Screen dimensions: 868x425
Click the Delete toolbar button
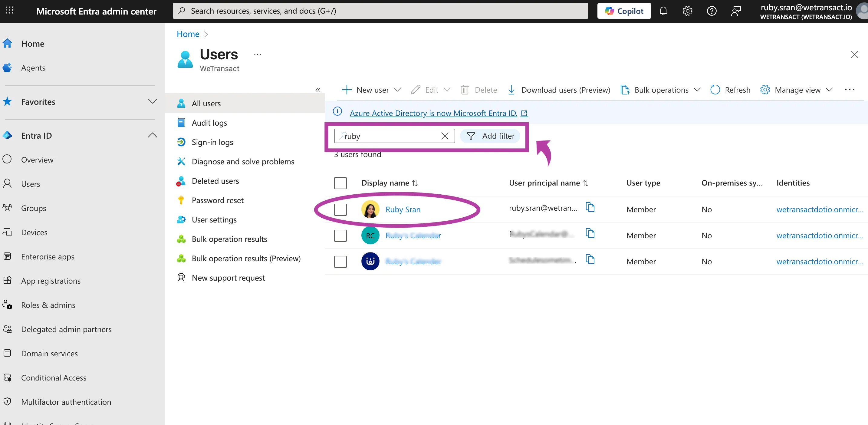[479, 90]
